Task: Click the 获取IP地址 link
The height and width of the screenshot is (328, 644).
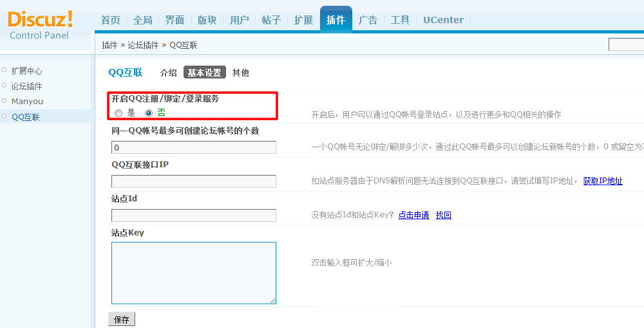Action: tap(603, 181)
